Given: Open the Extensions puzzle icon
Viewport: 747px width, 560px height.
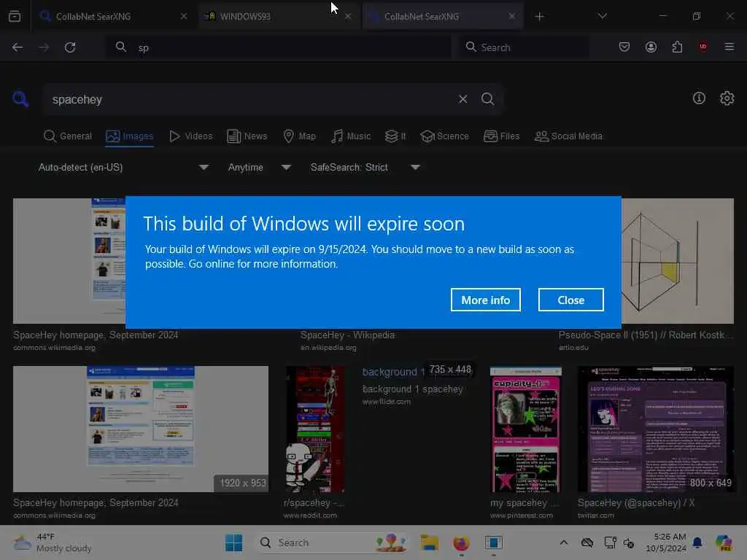Looking at the screenshot, I should point(677,47).
